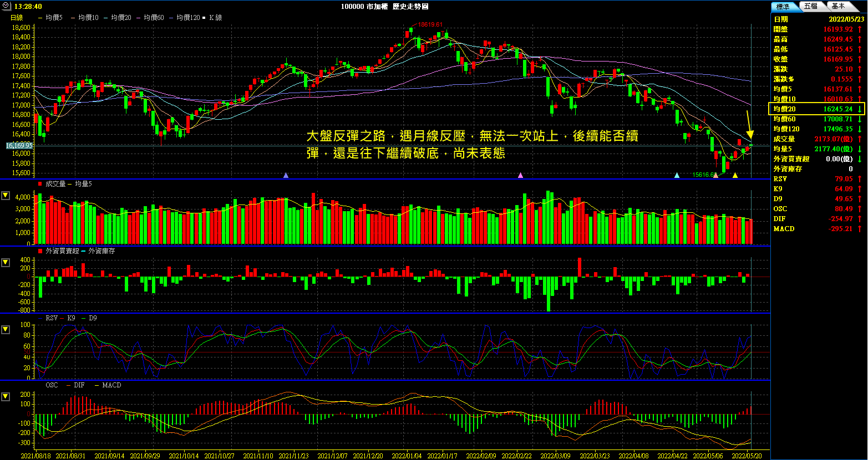Switch to the 基本 tab

coord(839,6)
